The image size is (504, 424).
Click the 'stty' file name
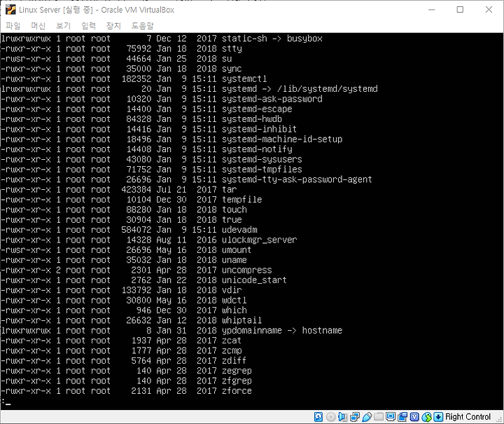tap(232, 49)
